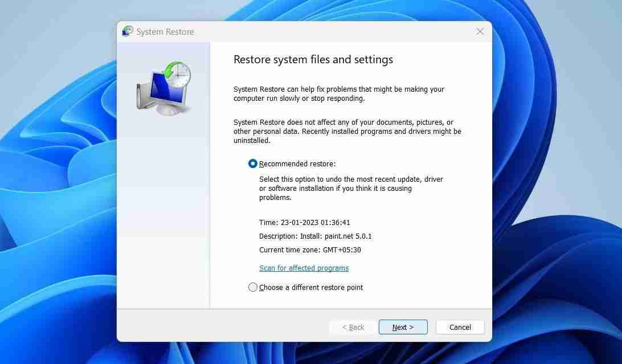Confirm restore point selection with Next
Image resolution: width=622 pixels, height=364 pixels.
coord(403,327)
